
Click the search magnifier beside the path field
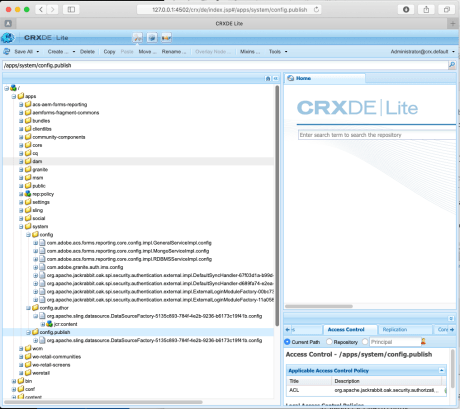click(x=452, y=65)
